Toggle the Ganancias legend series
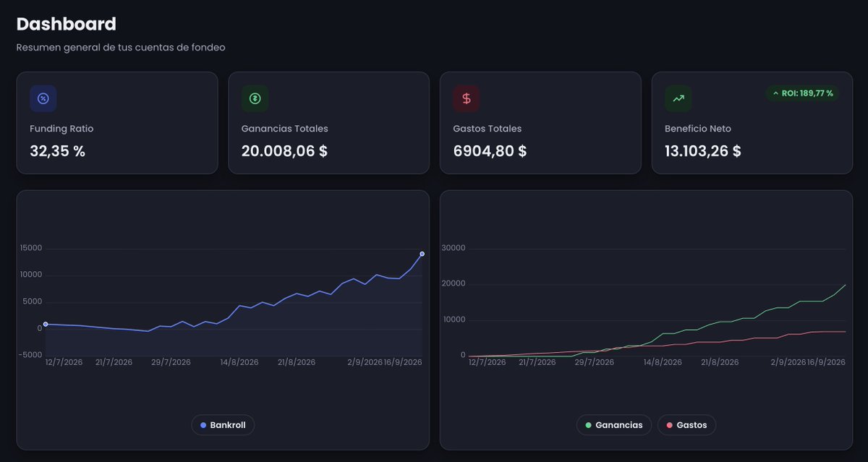Screen dimensions: 868x462 614,425
